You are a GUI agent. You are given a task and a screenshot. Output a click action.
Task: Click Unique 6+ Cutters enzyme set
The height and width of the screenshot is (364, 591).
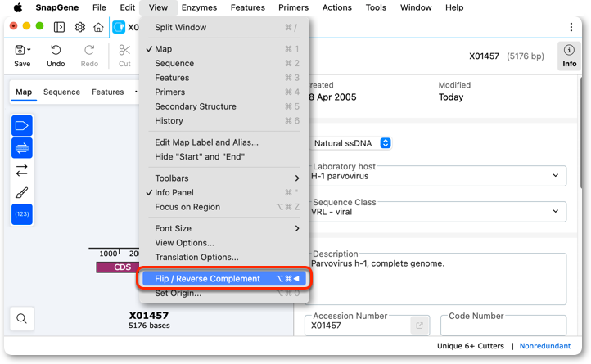(x=471, y=346)
